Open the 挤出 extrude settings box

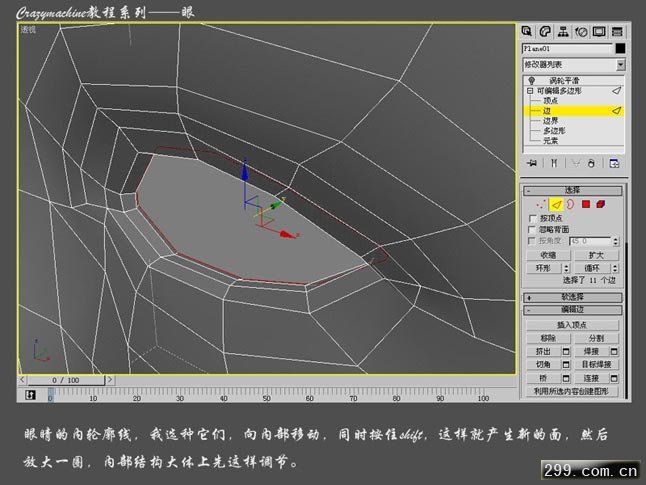click(566, 351)
